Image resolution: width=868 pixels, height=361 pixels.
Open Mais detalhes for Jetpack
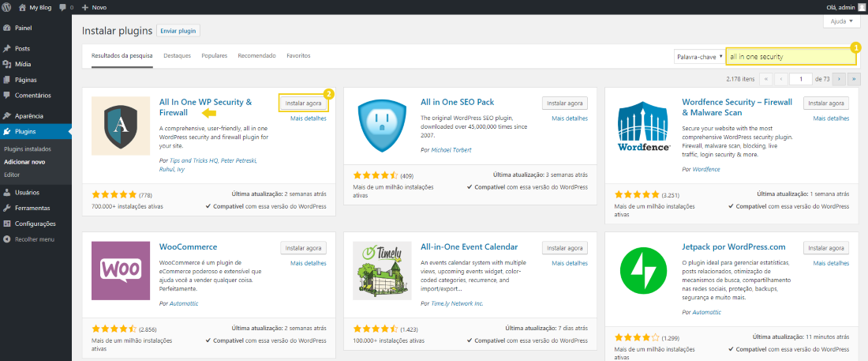[831, 263]
